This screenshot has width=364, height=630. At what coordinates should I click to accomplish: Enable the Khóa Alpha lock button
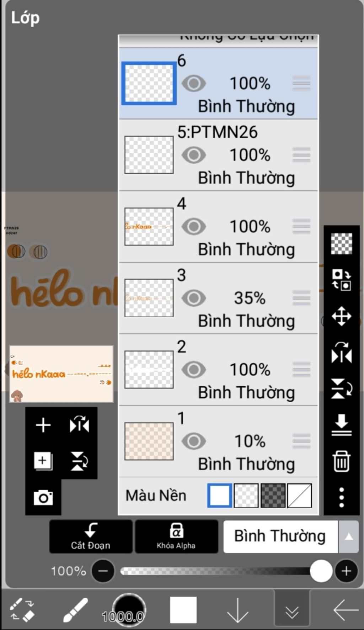[176, 536]
